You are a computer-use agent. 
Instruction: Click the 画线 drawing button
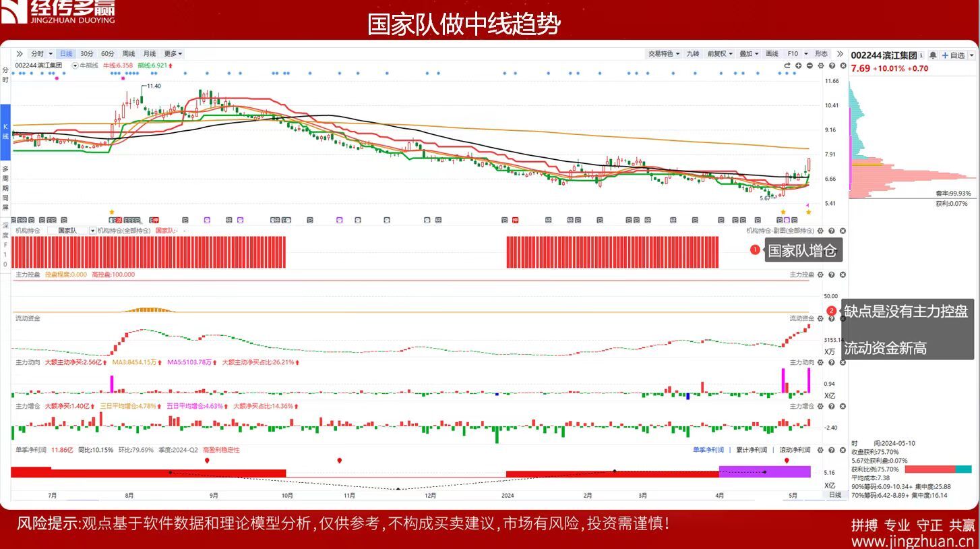pos(772,53)
